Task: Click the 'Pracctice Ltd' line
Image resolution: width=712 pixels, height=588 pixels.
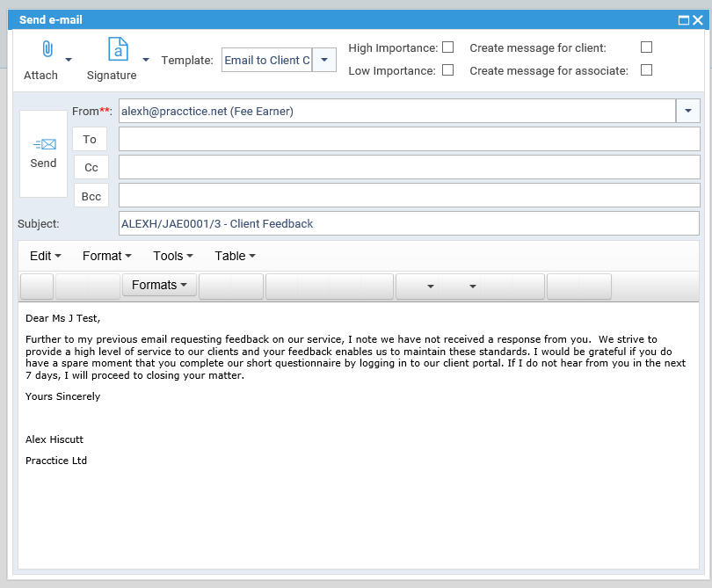Action: (x=56, y=461)
